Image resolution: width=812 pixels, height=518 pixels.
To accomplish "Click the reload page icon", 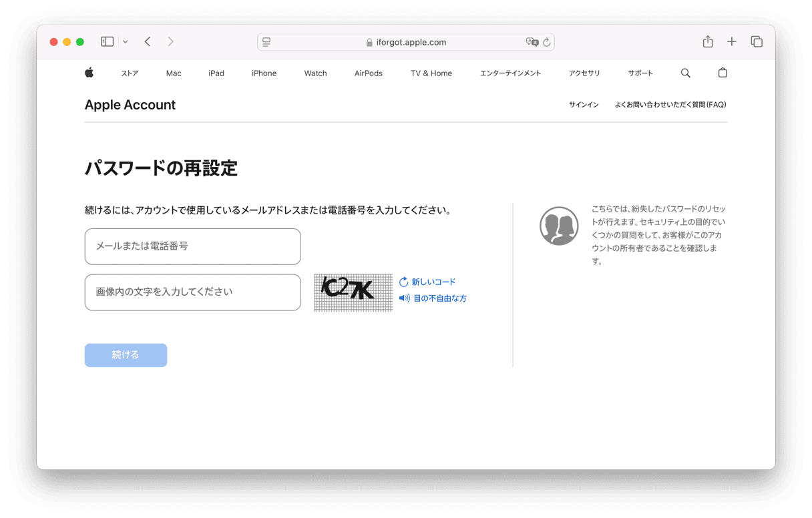I will (x=546, y=42).
